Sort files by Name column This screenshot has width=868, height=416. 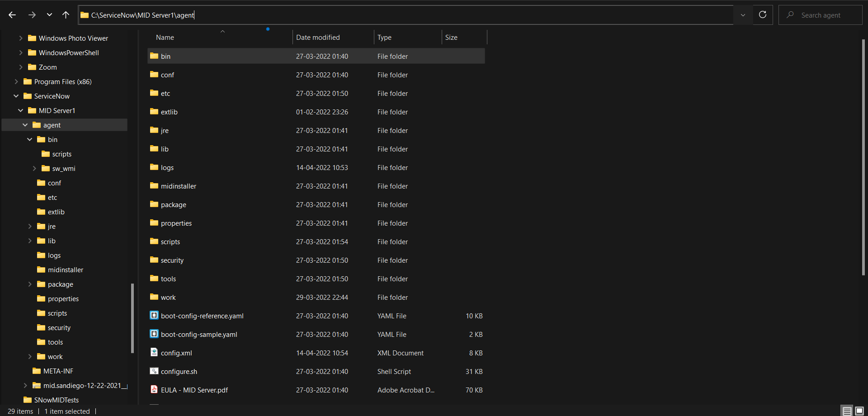(165, 38)
